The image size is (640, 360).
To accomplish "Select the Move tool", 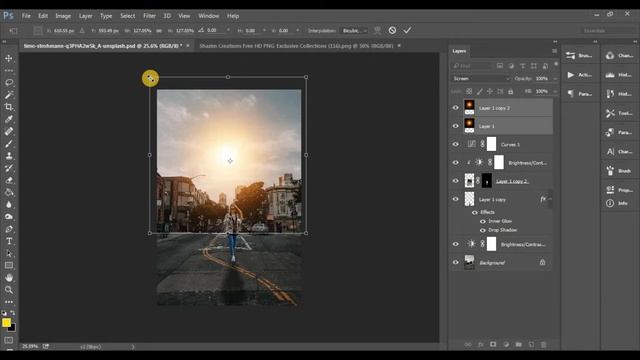I will [x=9, y=58].
